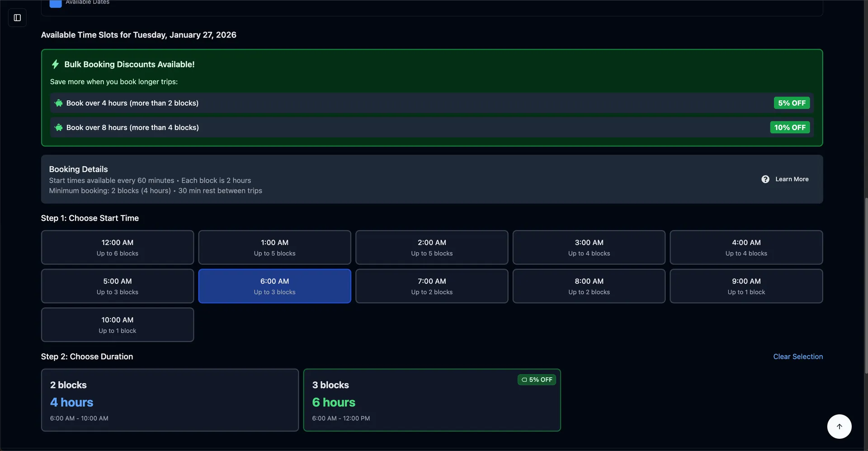Click the scroll-to-top arrow button
868x451 pixels.
(839, 426)
